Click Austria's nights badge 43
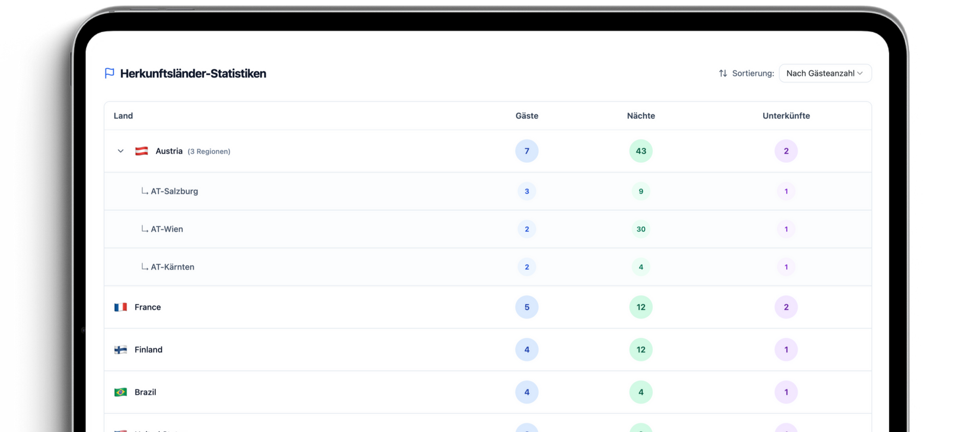 click(x=641, y=151)
